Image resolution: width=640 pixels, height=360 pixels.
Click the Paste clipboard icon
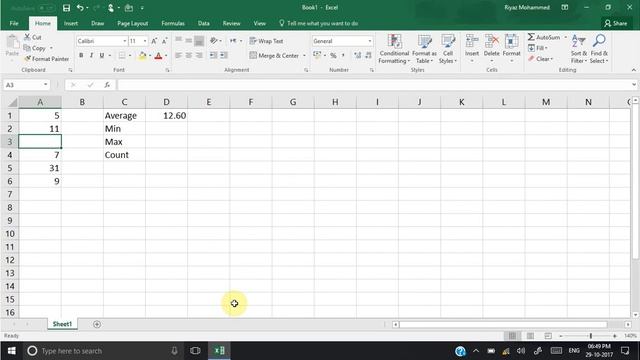point(13,42)
